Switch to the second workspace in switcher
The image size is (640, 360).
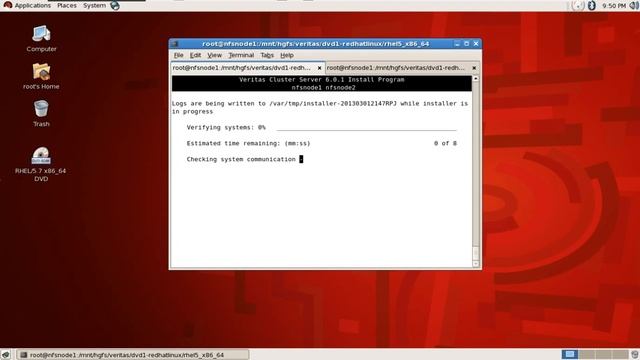586,354
